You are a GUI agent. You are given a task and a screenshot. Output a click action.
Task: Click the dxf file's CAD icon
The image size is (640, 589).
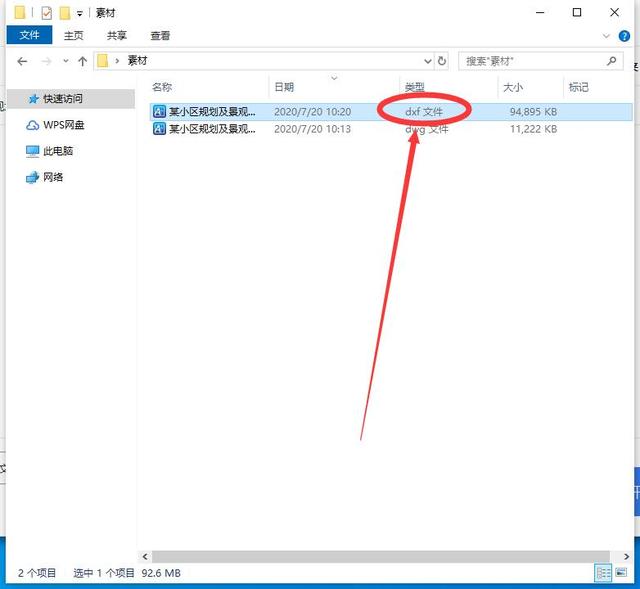(159, 111)
